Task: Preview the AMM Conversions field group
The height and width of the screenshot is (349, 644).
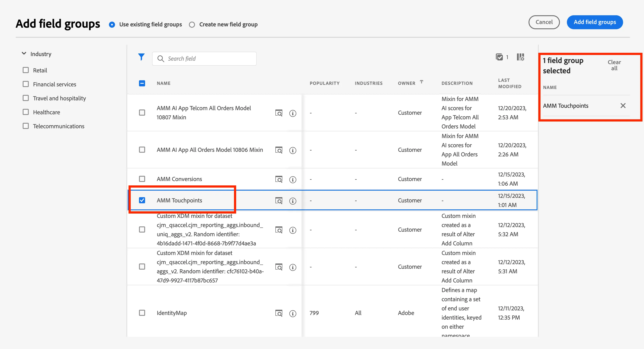Action: coord(279,179)
